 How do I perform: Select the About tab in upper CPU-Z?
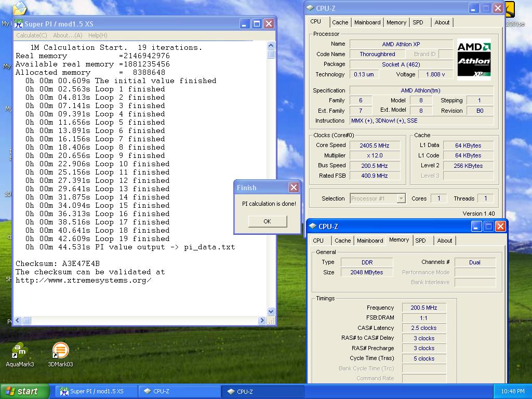pos(442,22)
